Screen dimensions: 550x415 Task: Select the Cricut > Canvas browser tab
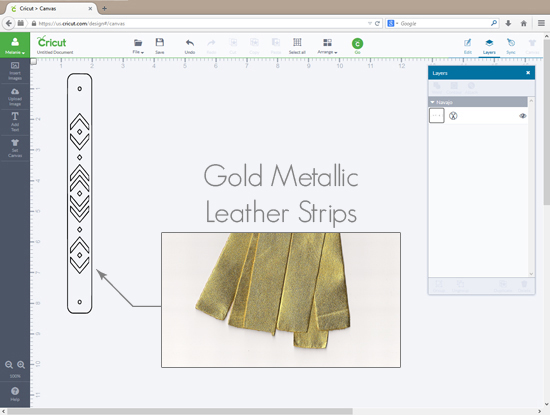click(52, 8)
